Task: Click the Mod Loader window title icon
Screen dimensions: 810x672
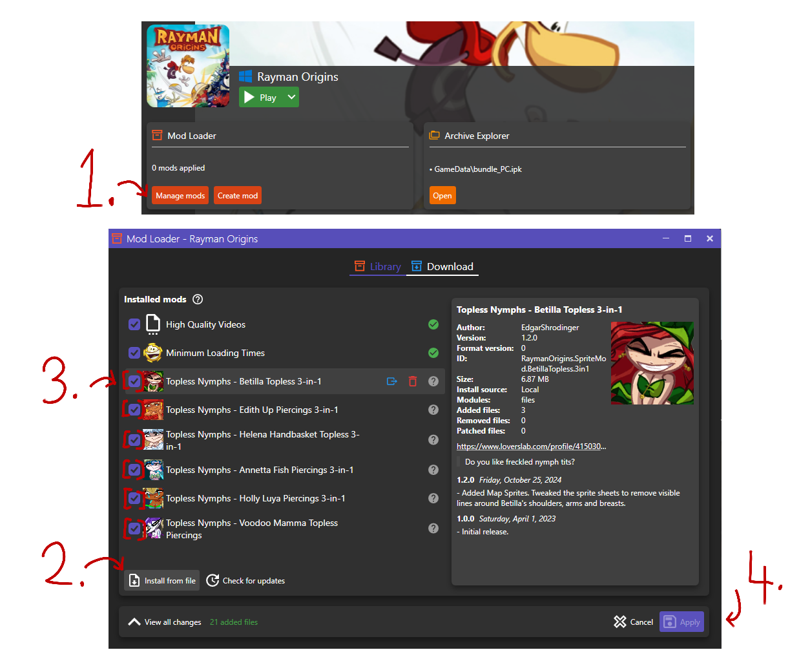Action: [x=117, y=238]
